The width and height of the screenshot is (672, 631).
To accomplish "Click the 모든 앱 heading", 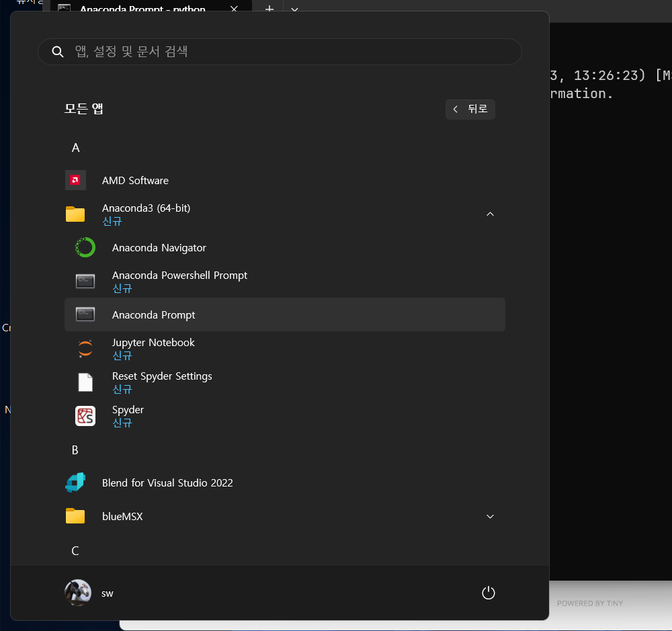I will click(83, 108).
